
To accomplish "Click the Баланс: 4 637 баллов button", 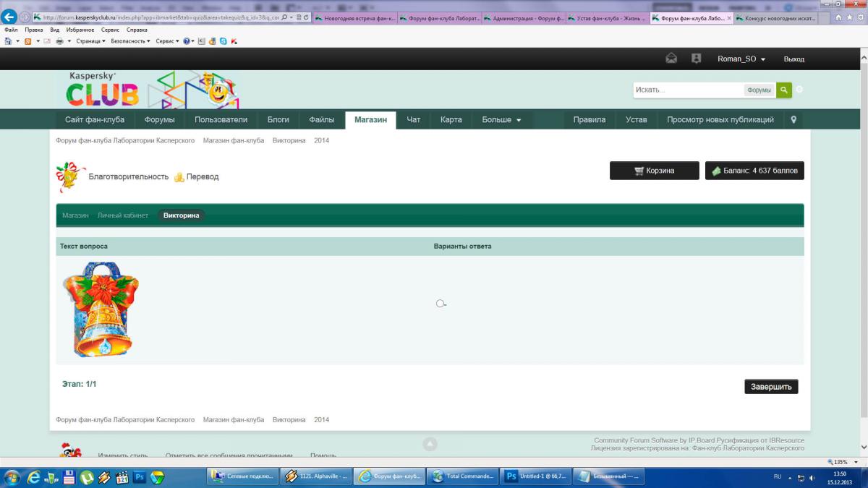I will click(754, 171).
